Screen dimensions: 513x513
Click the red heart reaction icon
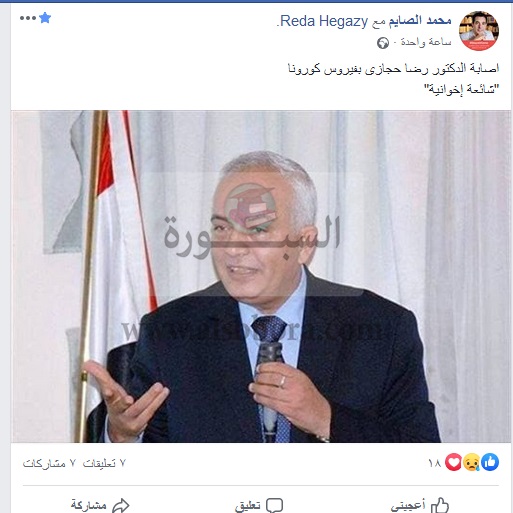pyautogui.click(x=453, y=462)
